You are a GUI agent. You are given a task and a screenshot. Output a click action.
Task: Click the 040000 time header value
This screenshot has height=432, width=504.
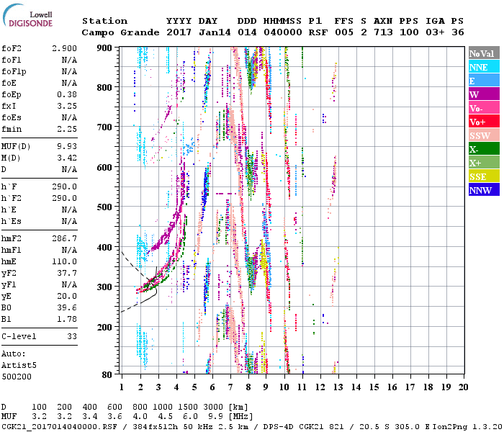[282, 32]
